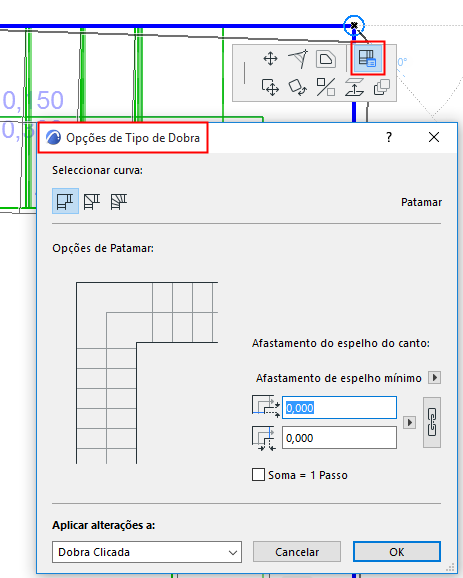Image resolution: width=463 pixels, height=578 pixels.
Task: Click the second 0,000 offset field
Action: [339, 438]
